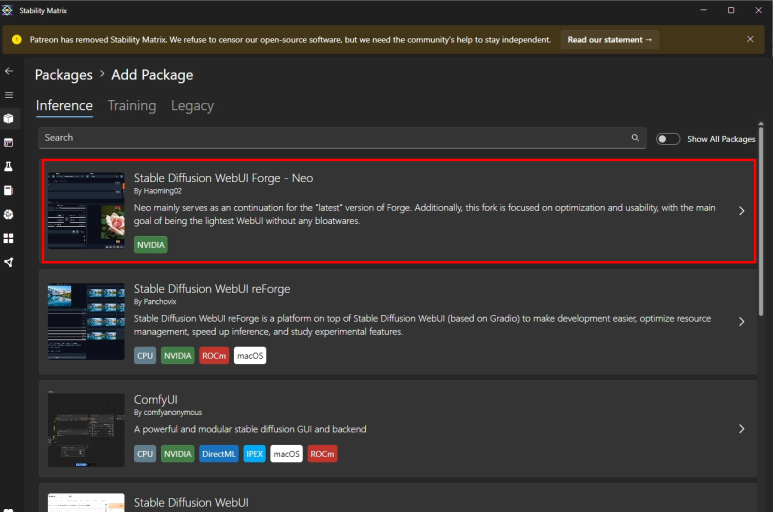773x512 pixels.
Task: Click the NVIDIA tag on WebUI reForge
Action: 177,356
